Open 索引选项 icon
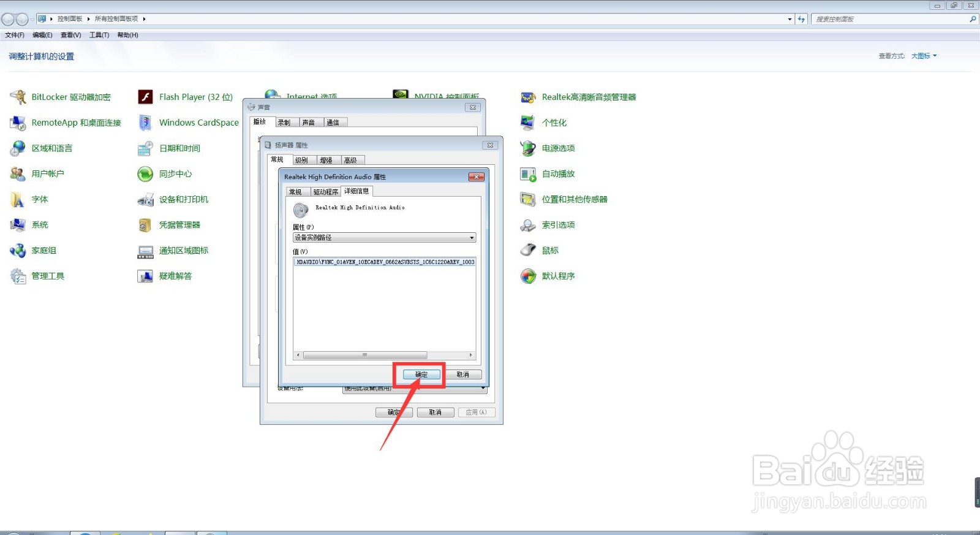This screenshot has width=980, height=535. [528, 225]
